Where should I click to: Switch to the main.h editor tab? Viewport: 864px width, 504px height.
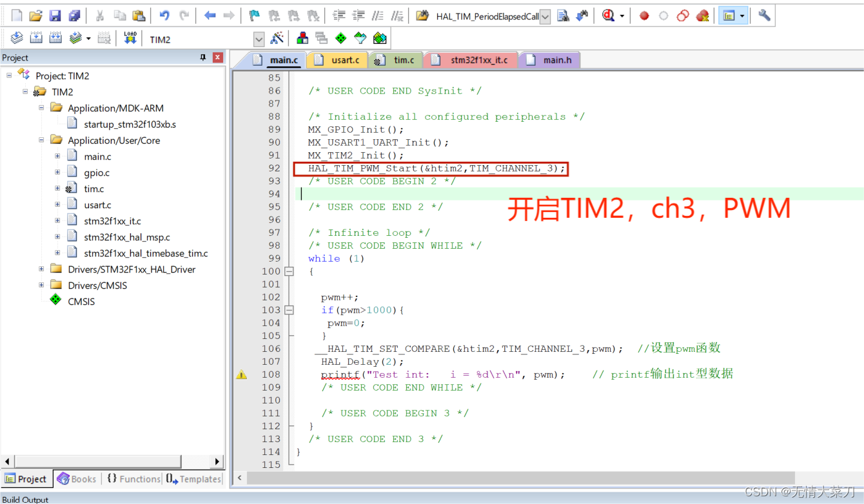(x=550, y=60)
